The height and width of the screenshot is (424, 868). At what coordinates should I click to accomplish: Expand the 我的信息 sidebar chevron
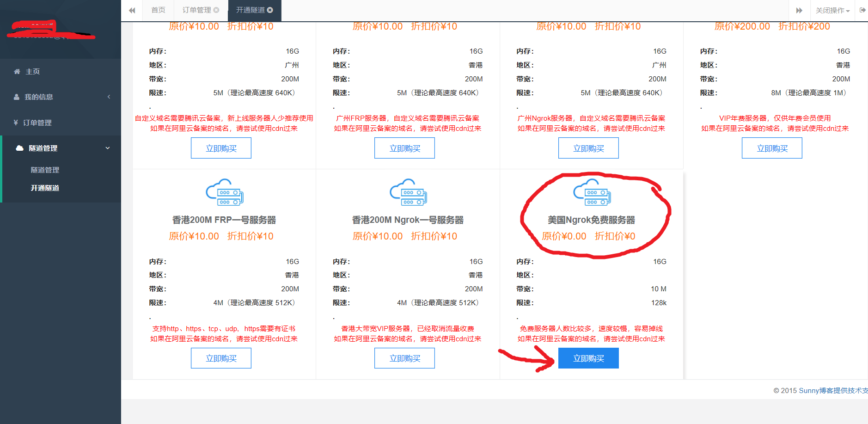pyautogui.click(x=109, y=97)
